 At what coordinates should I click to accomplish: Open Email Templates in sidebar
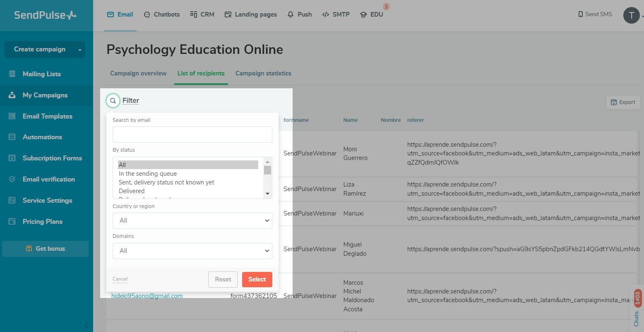click(47, 116)
